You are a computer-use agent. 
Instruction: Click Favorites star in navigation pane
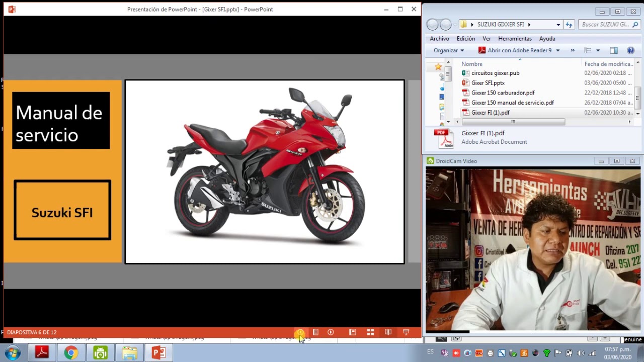438,66
